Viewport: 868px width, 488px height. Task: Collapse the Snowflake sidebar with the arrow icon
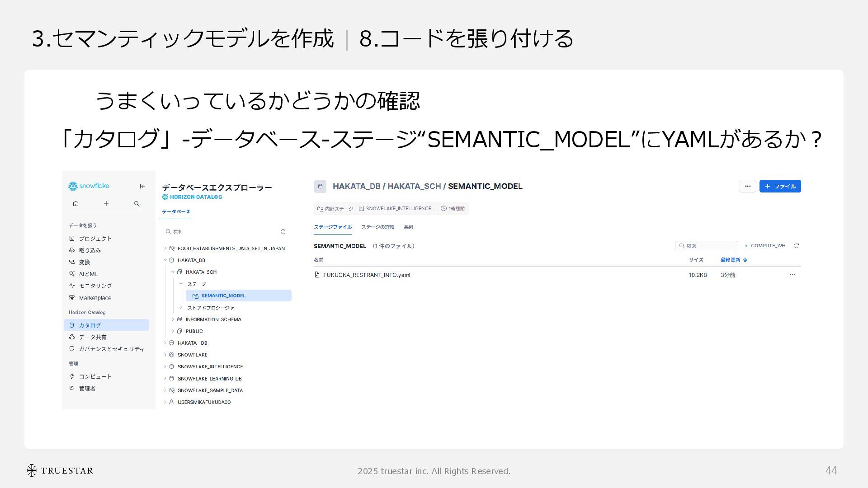pos(142,186)
